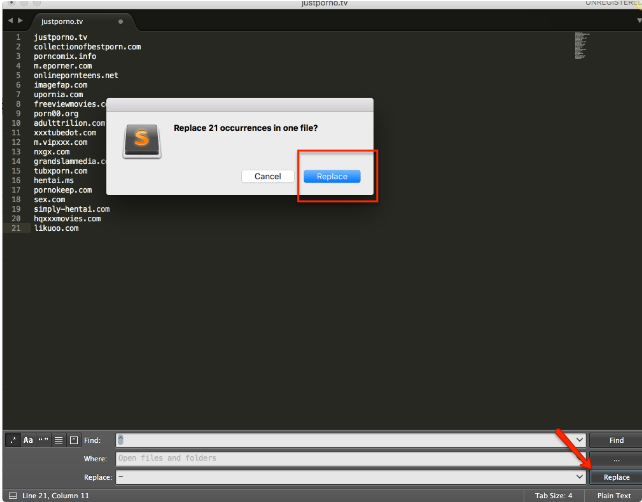
Task: Click line porncomix.info
Action: [x=65, y=56]
